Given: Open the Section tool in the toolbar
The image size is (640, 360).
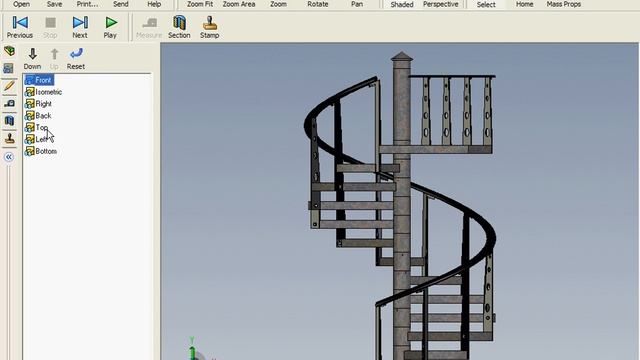Looking at the screenshot, I should (179, 27).
